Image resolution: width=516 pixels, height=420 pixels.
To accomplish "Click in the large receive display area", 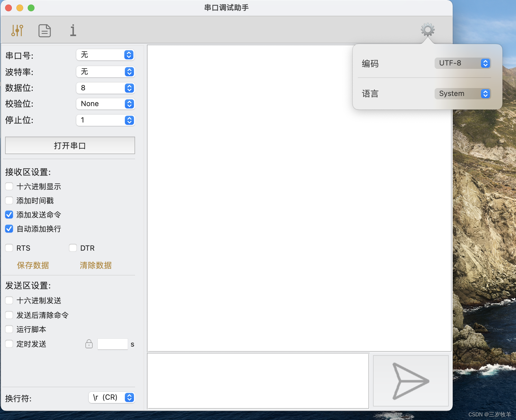I will [x=299, y=198].
